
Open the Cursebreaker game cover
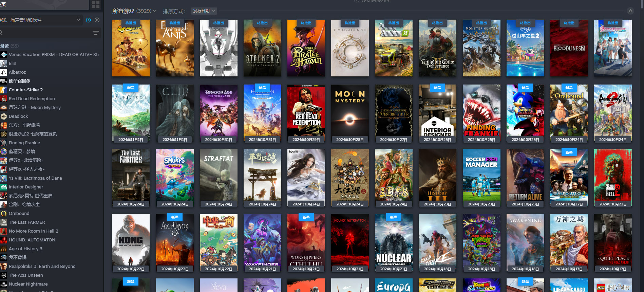coord(394,113)
